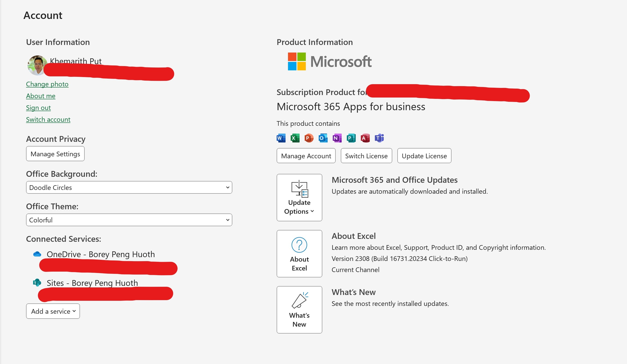Image resolution: width=627 pixels, height=364 pixels.
Task: Select the Sites - Borey Peng Huoth service
Action: (92, 283)
